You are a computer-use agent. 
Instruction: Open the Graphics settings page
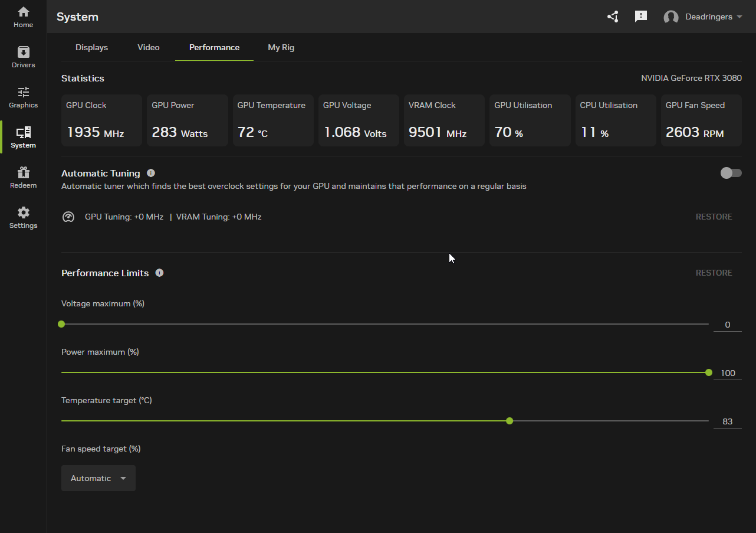(23, 97)
